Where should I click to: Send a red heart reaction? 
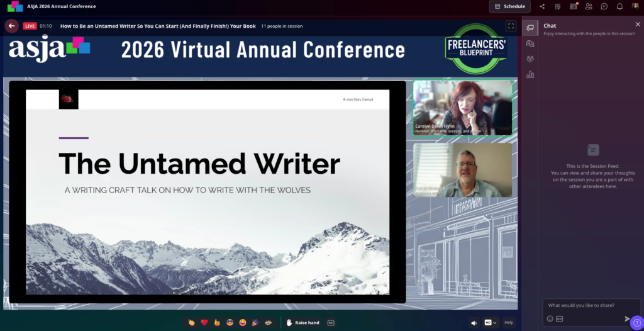tap(204, 323)
